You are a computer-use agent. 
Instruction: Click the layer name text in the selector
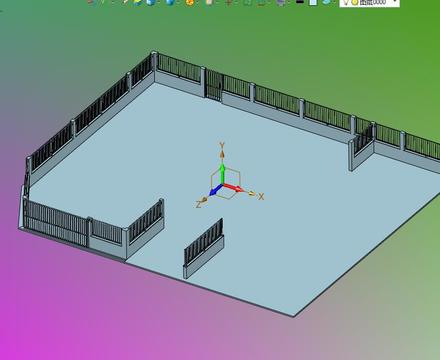[372, 2]
